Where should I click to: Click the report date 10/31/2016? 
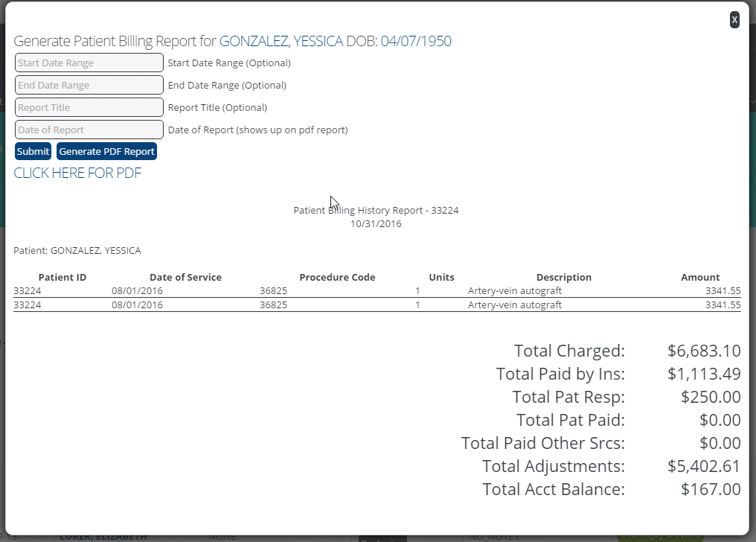pos(376,224)
